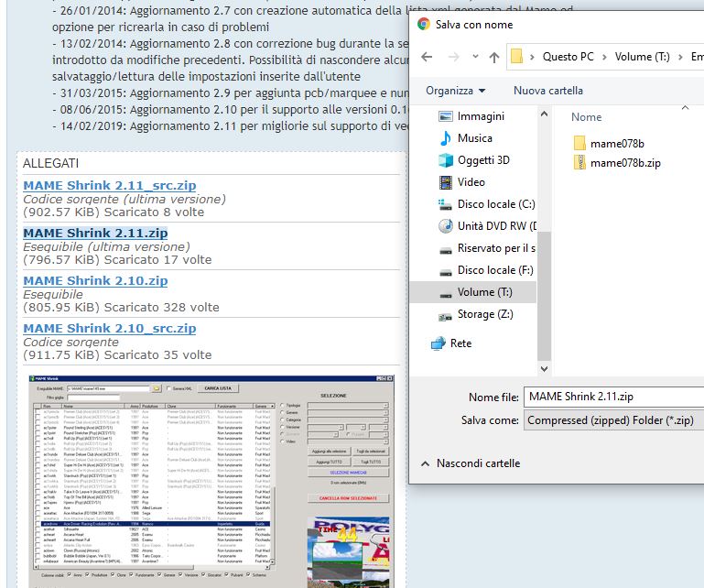
Task: Select Questo PC in the address path
Action: [x=568, y=57]
